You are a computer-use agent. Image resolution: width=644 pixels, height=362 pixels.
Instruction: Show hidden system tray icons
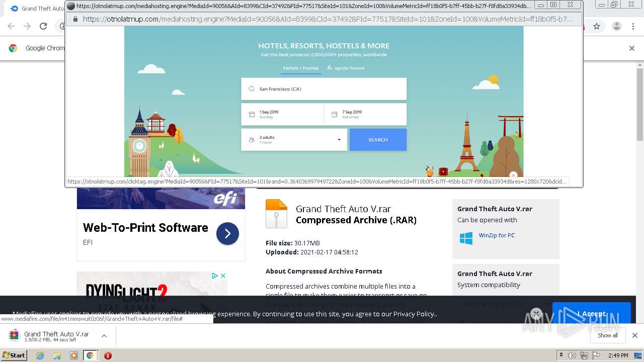pyautogui.click(x=561, y=355)
